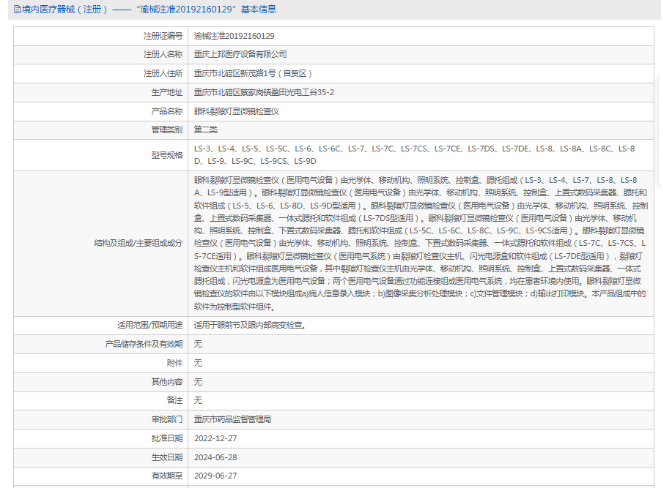
Task: Click the 有效期至 row label
Action: [168, 476]
